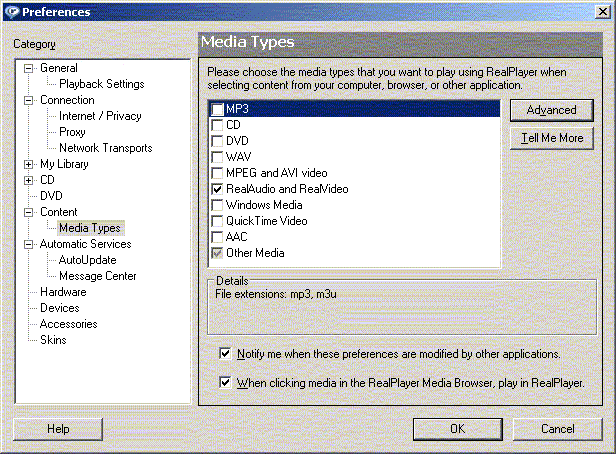Confirm changes with OK
The width and height of the screenshot is (616, 454).
click(x=458, y=429)
